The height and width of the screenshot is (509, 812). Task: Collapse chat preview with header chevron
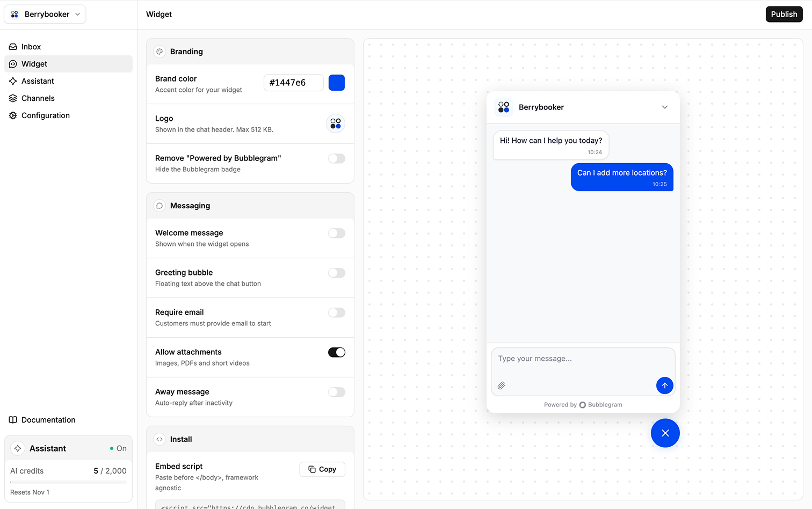coord(665,107)
